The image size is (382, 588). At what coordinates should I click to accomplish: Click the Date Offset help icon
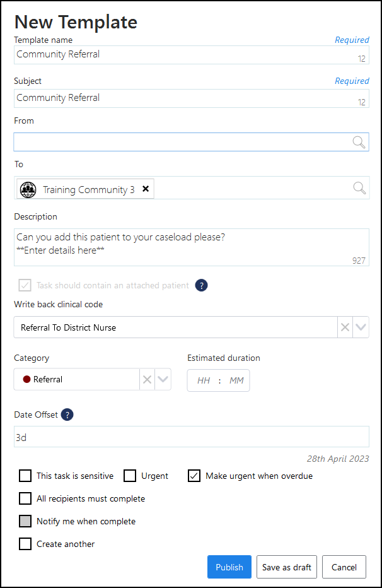point(67,415)
